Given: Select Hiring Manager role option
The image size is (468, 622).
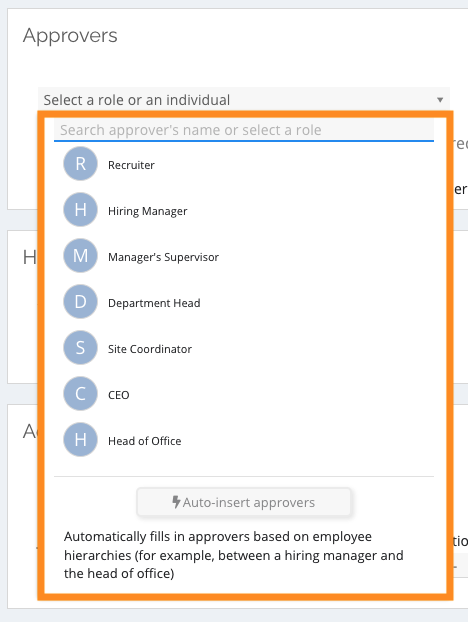Looking at the screenshot, I should pyautogui.click(x=244, y=210).
